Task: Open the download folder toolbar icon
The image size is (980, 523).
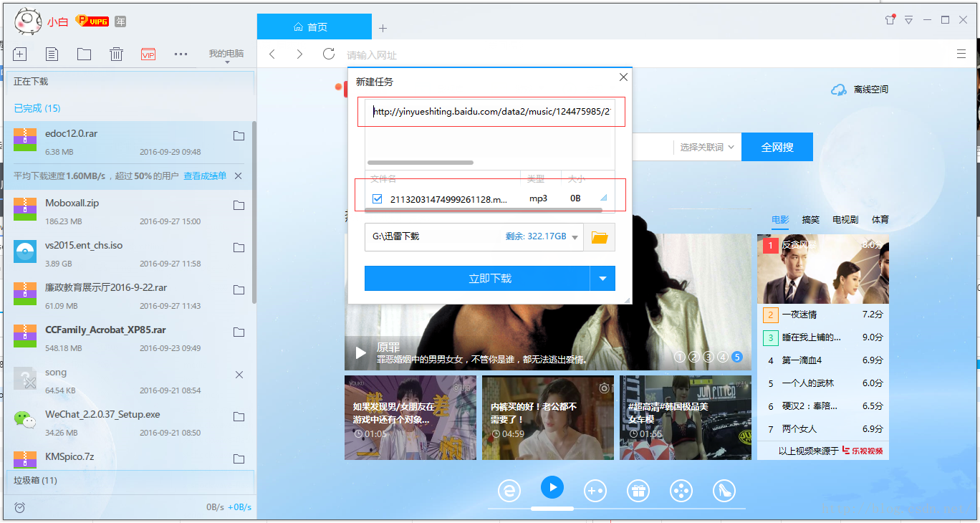Action: point(84,54)
